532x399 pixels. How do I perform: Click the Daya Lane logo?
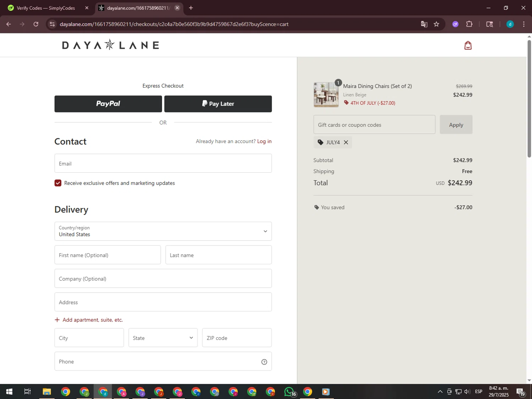[111, 45]
